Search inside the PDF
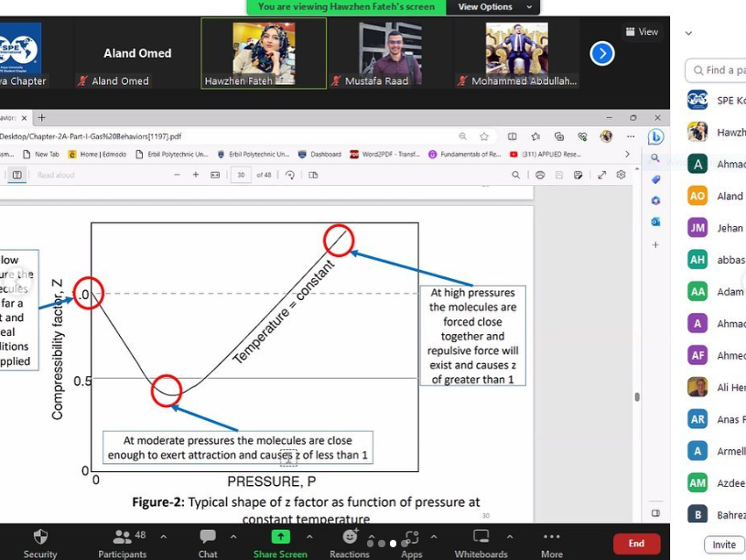Viewport: 746px width, 560px height. click(x=515, y=175)
